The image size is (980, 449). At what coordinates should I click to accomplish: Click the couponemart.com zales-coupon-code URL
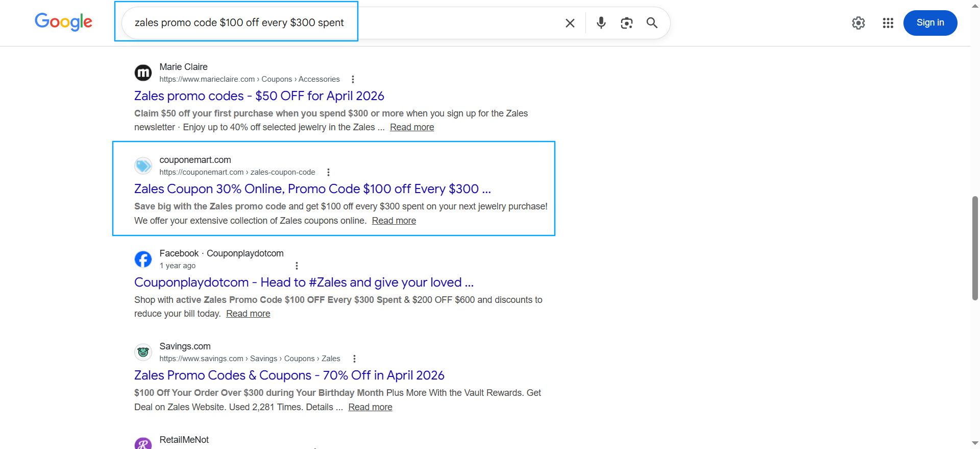pyautogui.click(x=237, y=172)
